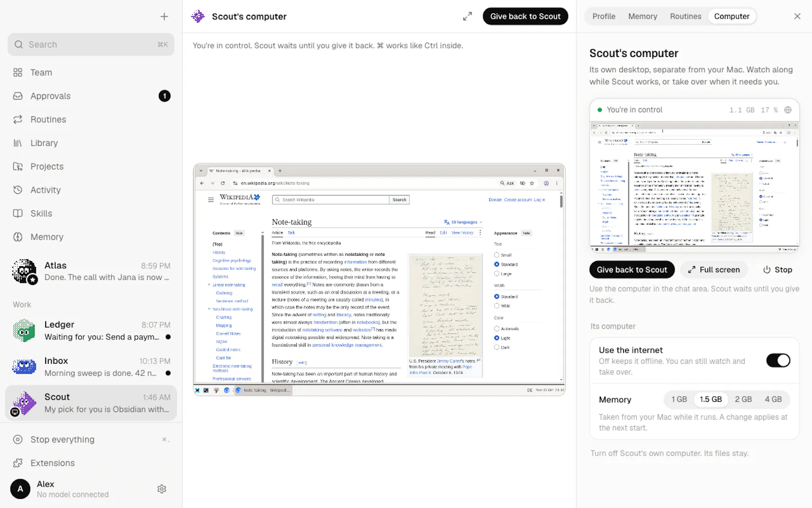Open the browser tab list chevron
The image size is (812, 508).
point(201,171)
